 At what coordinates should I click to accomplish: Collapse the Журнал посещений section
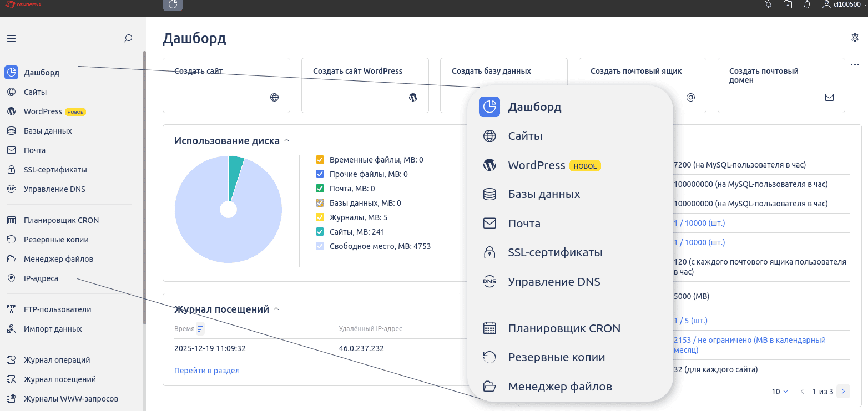click(x=276, y=309)
